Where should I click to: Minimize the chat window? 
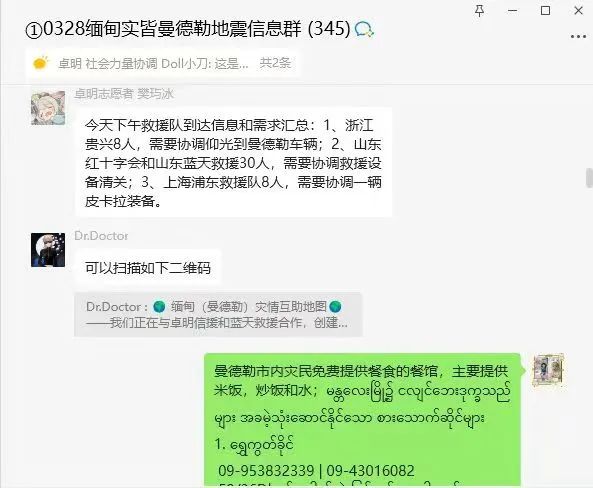[512, 11]
